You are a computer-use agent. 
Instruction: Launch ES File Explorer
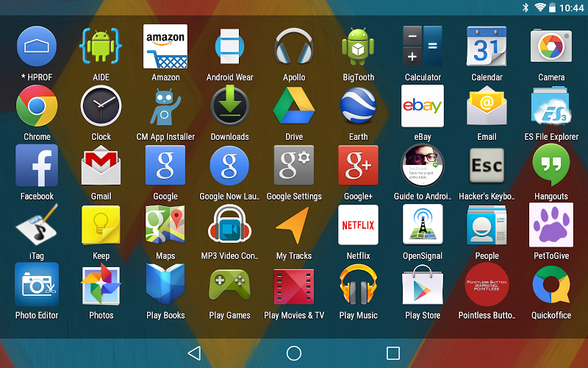(x=551, y=105)
